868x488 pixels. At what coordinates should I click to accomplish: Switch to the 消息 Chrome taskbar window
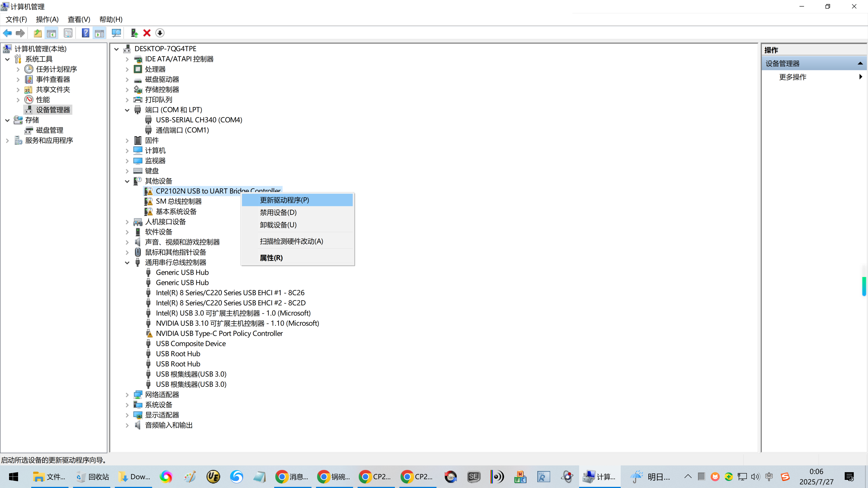click(292, 477)
